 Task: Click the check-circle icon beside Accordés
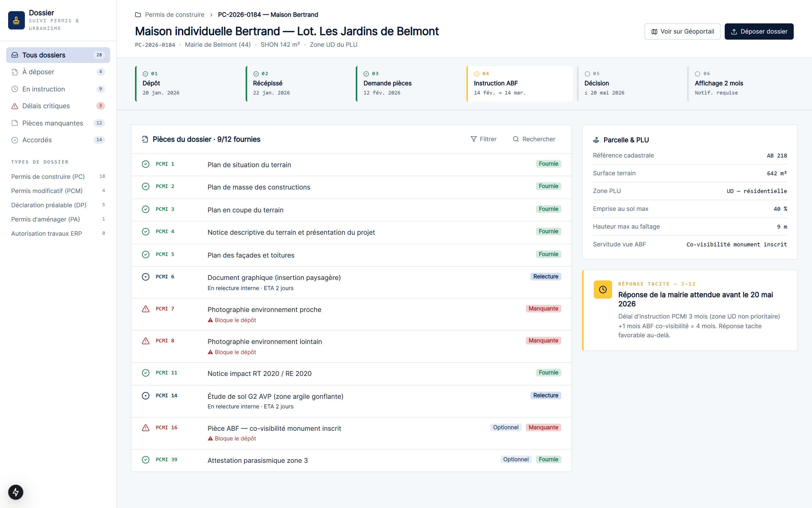click(15, 140)
